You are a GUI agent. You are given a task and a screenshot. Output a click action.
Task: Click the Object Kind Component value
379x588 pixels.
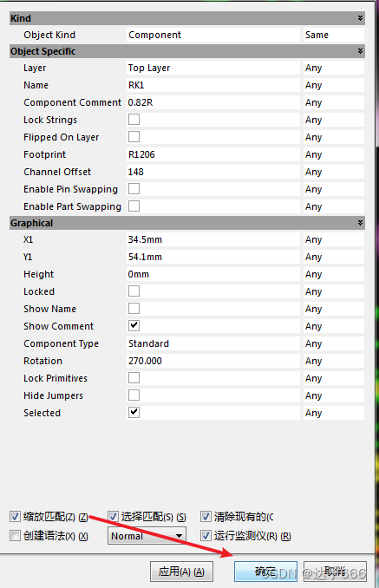tap(213, 35)
